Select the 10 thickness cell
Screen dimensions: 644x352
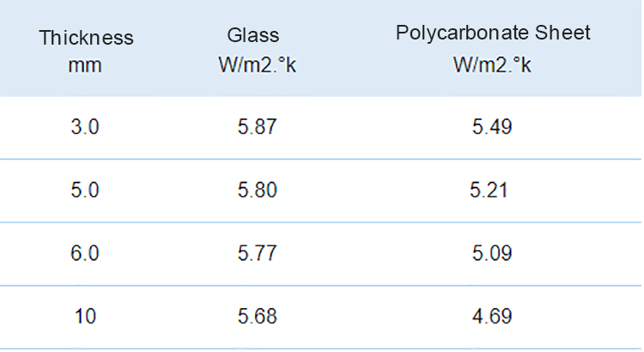click(85, 316)
